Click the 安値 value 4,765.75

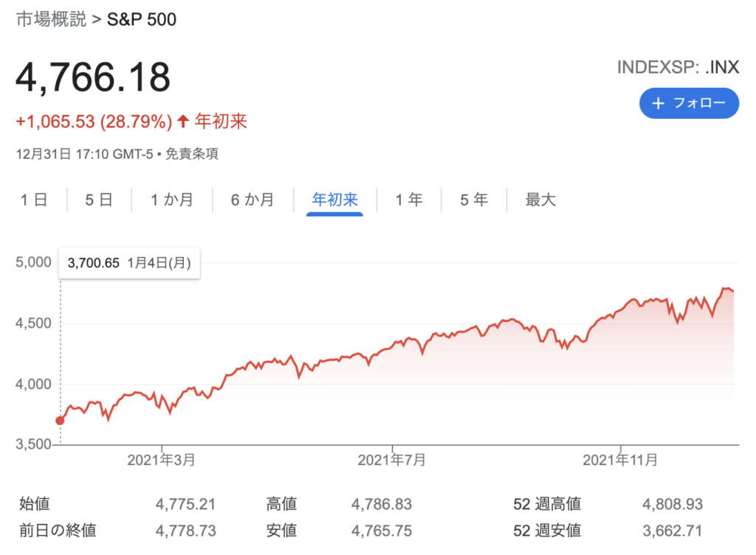point(382,531)
